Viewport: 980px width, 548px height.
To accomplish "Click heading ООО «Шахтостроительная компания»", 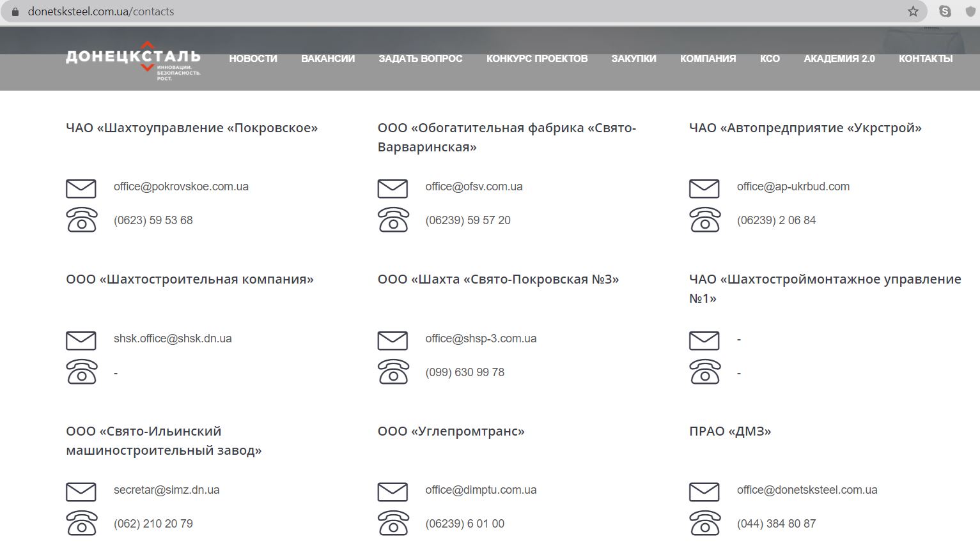I will click(x=190, y=279).
